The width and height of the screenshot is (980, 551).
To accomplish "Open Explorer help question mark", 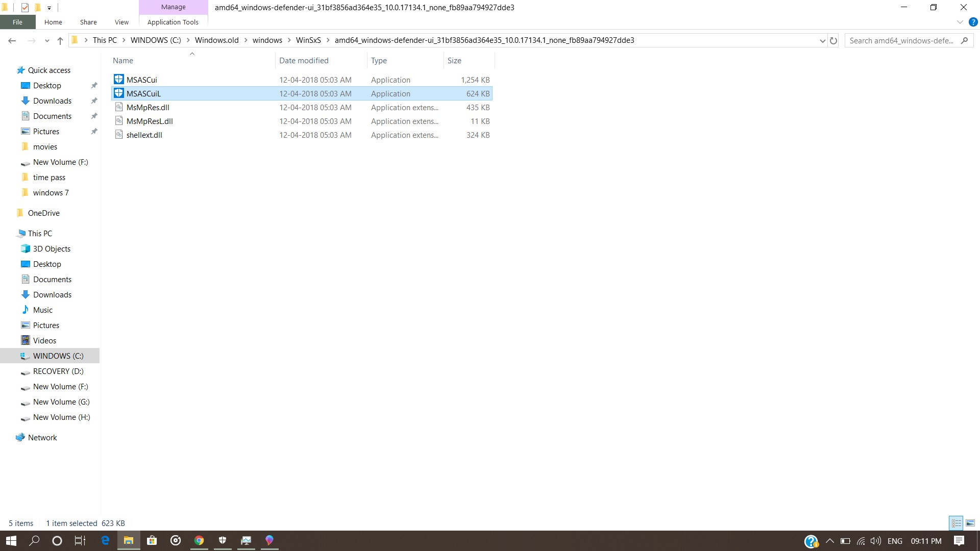I will 973,22.
